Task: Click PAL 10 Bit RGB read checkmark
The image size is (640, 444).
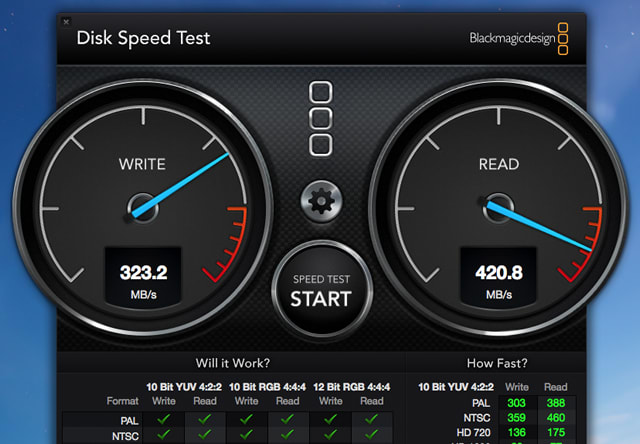Action: [287, 419]
